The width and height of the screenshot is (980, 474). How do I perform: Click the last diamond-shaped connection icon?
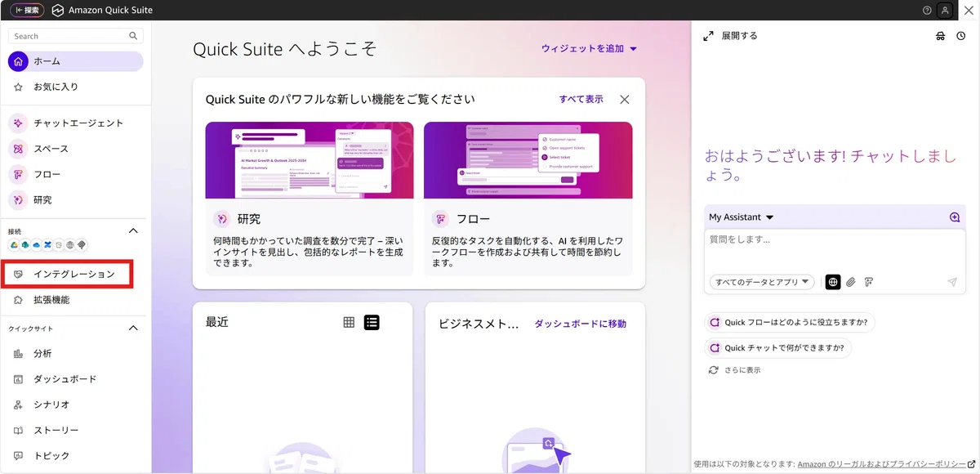pos(82,244)
